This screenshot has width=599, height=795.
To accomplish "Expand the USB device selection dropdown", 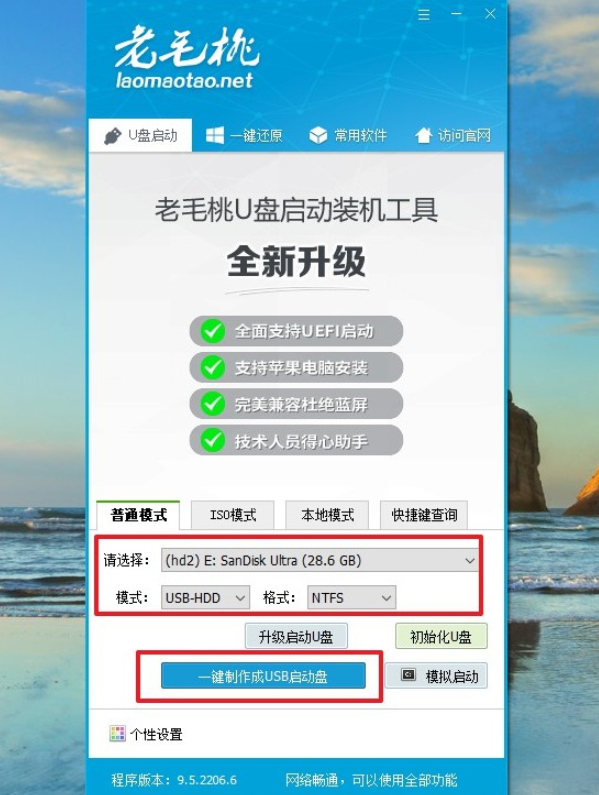I will [x=319, y=560].
